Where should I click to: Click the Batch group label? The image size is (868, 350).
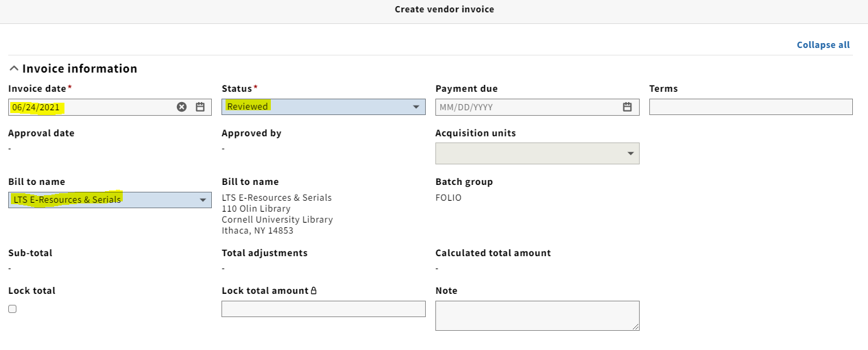464,182
